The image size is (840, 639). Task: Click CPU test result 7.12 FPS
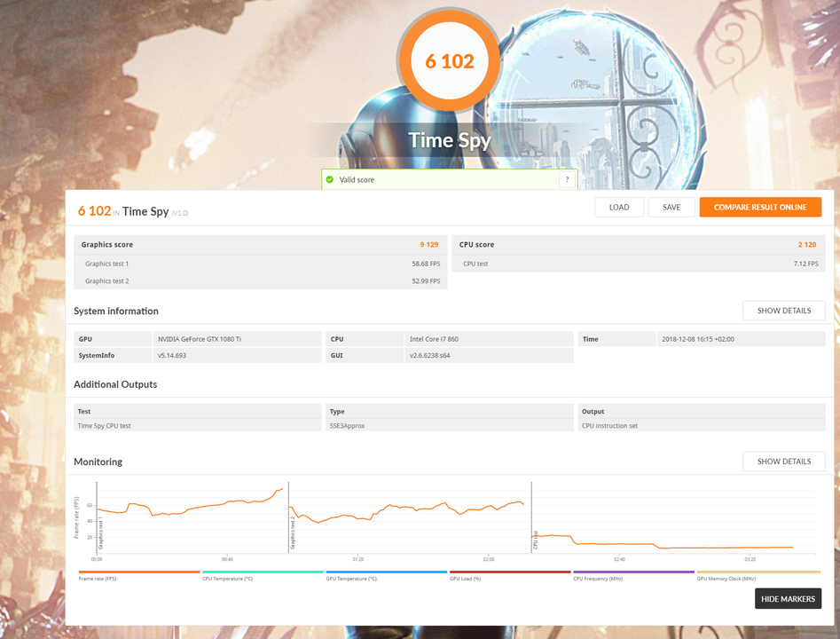pos(805,264)
